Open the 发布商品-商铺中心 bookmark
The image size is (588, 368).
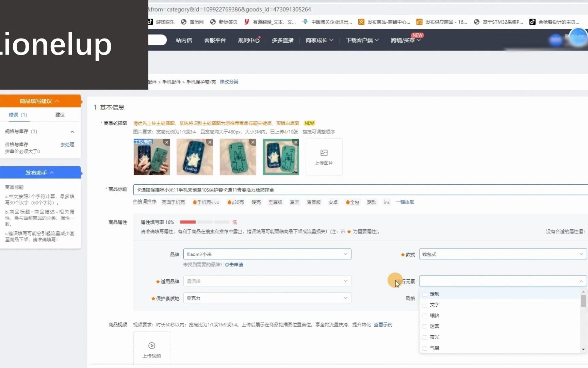[x=385, y=22]
